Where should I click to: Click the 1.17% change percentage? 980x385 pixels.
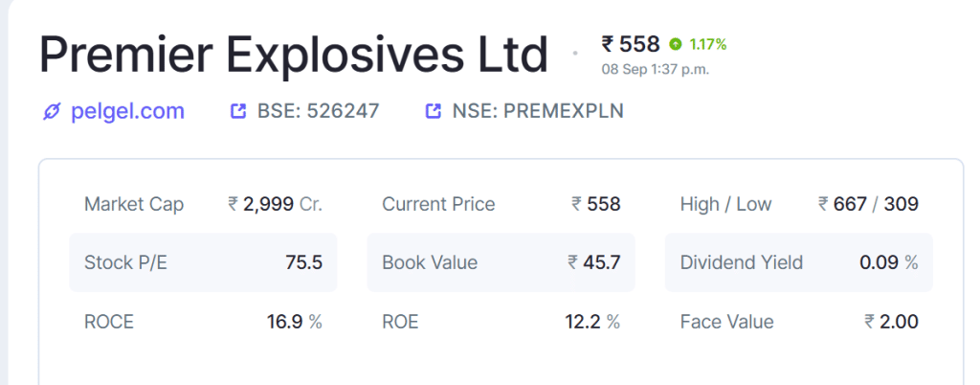(x=708, y=44)
